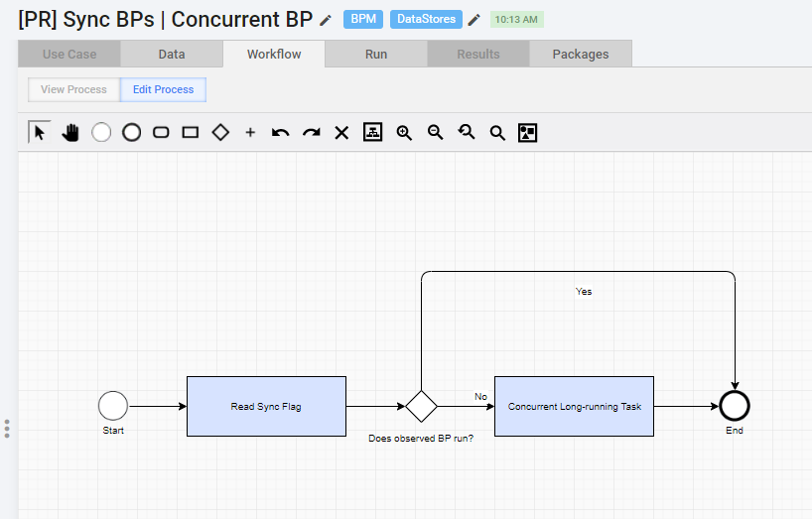Switch to View Process mode
Screen dimensions: 812x519
(73, 89)
